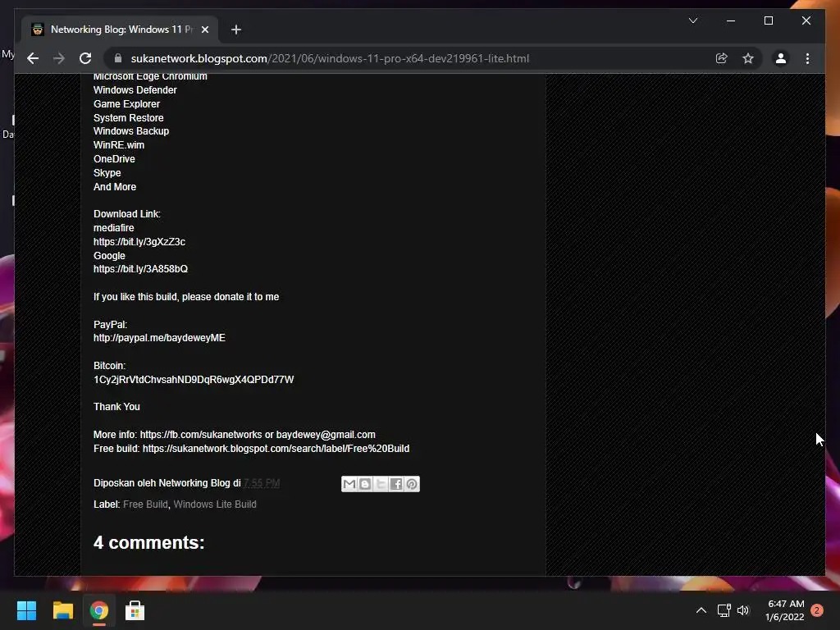
Task: Open Chrome's three-dot menu
Action: [x=807, y=58]
